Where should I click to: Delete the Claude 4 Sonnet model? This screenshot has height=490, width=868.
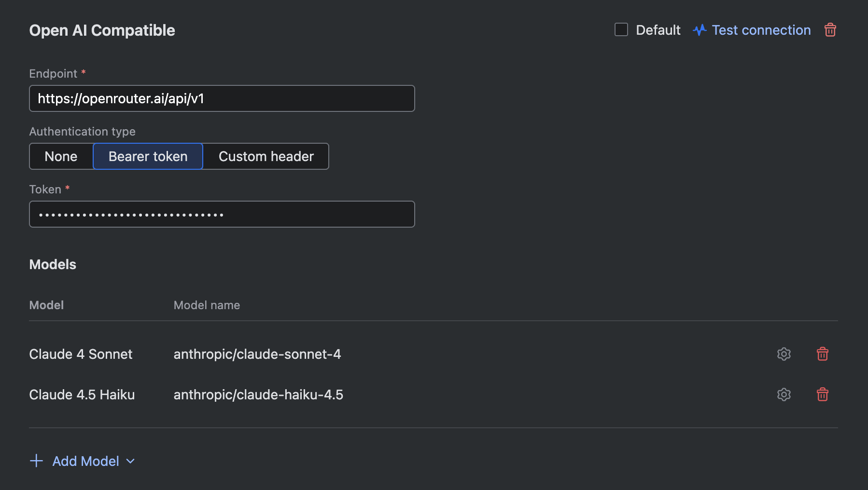coord(823,354)
